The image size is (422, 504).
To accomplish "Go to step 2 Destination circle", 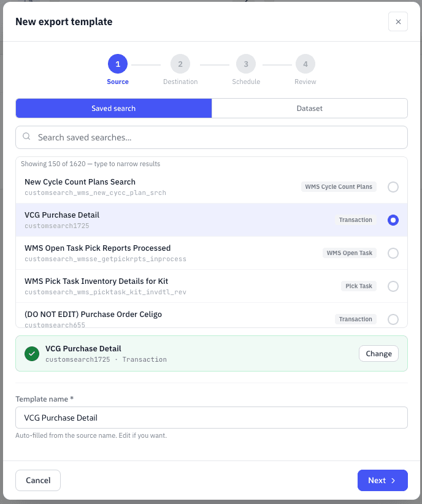I will pos(180,64).
